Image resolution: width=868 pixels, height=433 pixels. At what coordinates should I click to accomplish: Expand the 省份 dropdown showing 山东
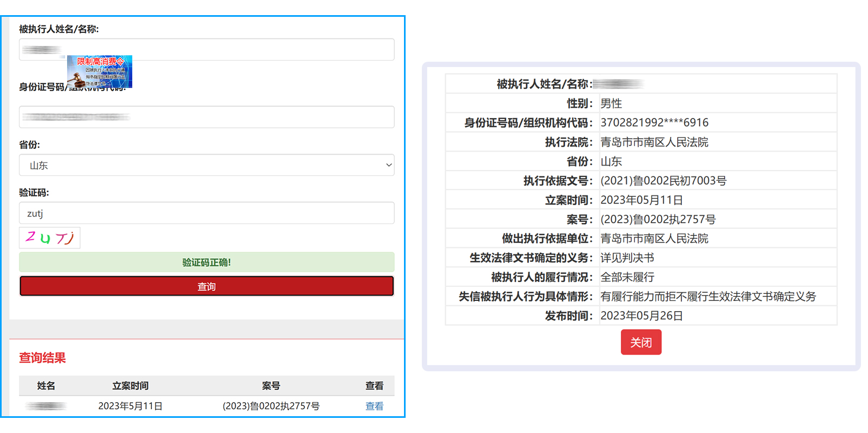coord(207,166)
